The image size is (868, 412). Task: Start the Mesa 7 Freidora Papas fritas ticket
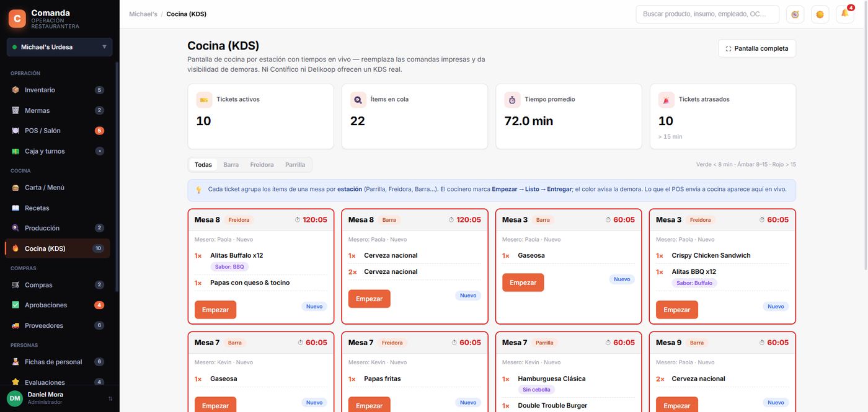(x=369, y=405)
